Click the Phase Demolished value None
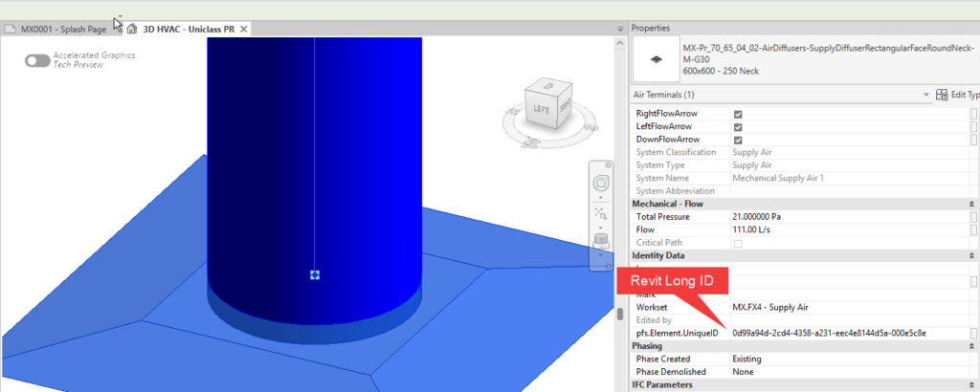This screenshot has height=392, width=980. coord(743,372)
